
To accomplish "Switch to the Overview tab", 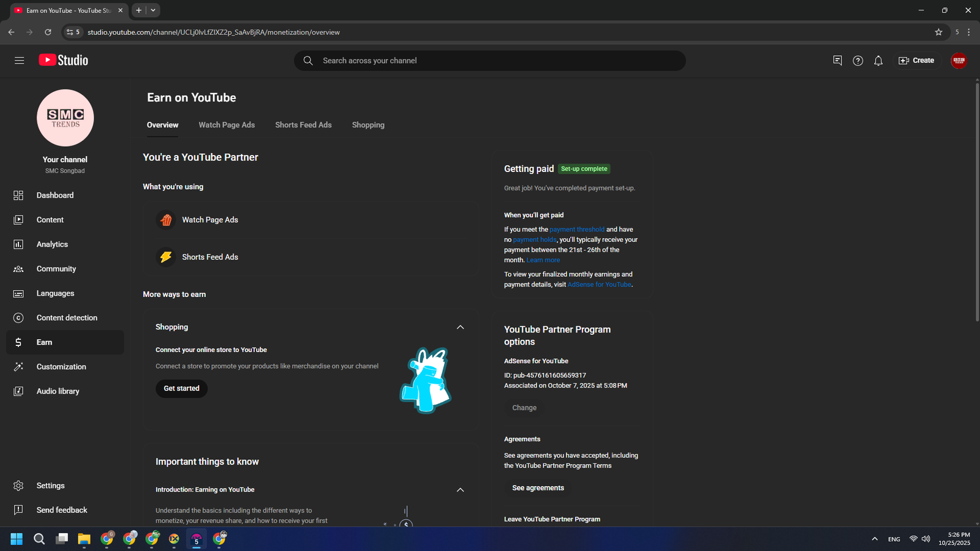I will click(x=162, y=125).
